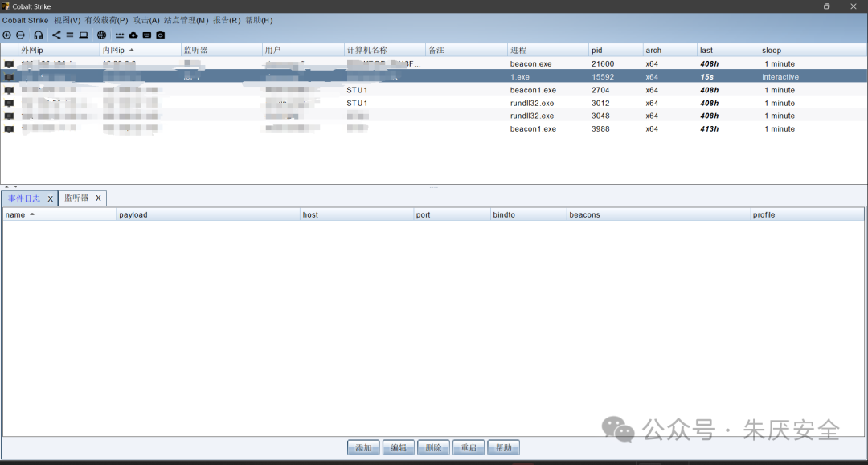Screen dimensions: 868x465
Task: Open the 站点管理(M) menu
Action: coord(186,20)
